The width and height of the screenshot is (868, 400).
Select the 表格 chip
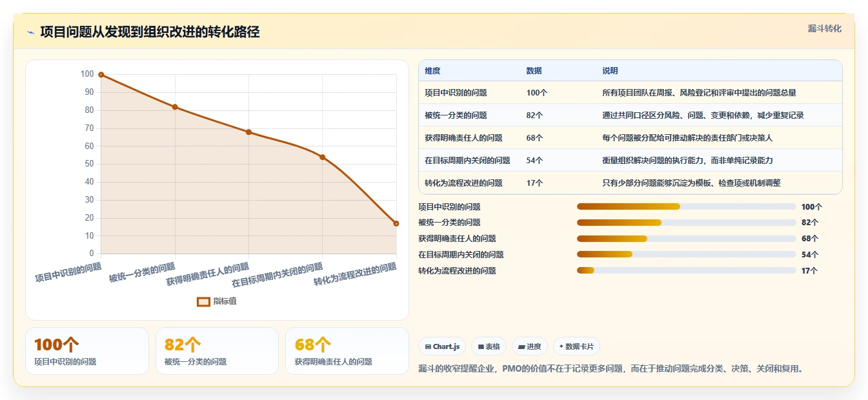[489, 346]
